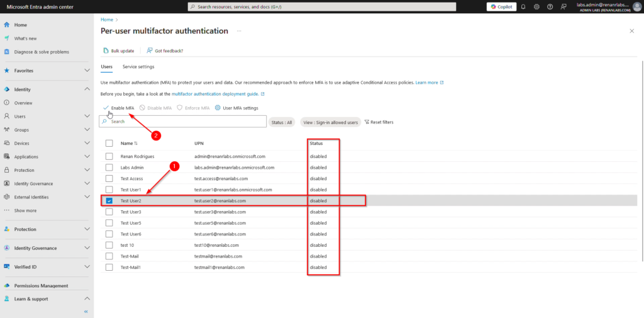Image resolution: width=644 pixels, height=318 pixels.
Task: Click the Home icon in sidebar
Action: tap(6, 25)
